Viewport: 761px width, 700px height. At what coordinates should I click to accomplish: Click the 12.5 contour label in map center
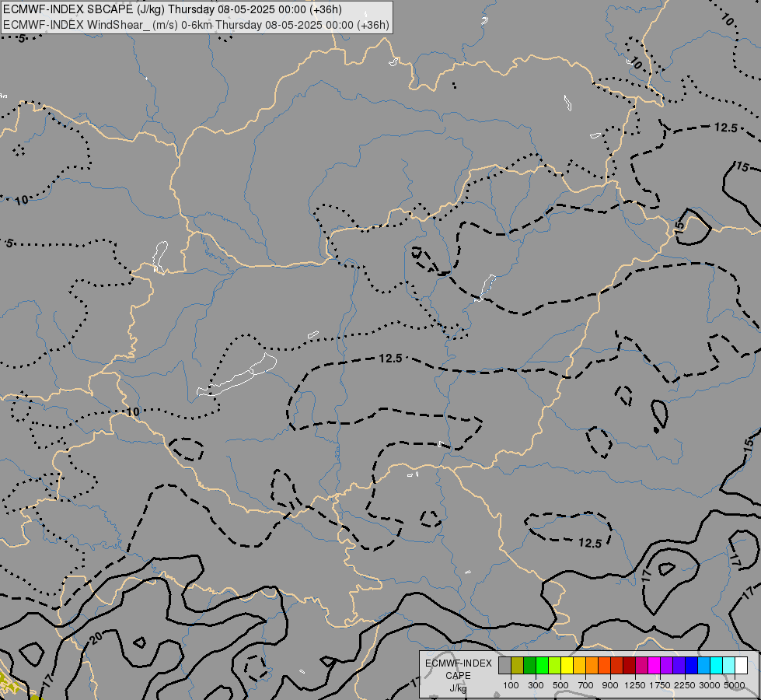tap(390, 359)
